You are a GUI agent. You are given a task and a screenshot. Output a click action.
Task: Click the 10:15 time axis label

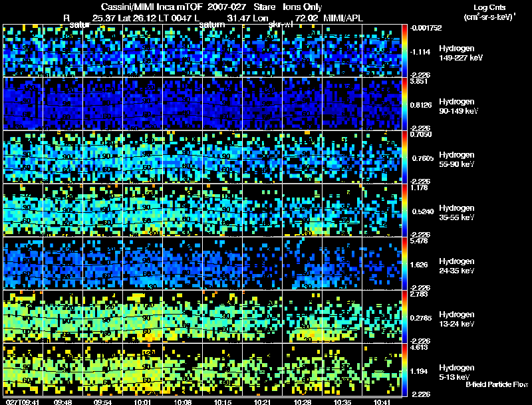click(223, 402)
